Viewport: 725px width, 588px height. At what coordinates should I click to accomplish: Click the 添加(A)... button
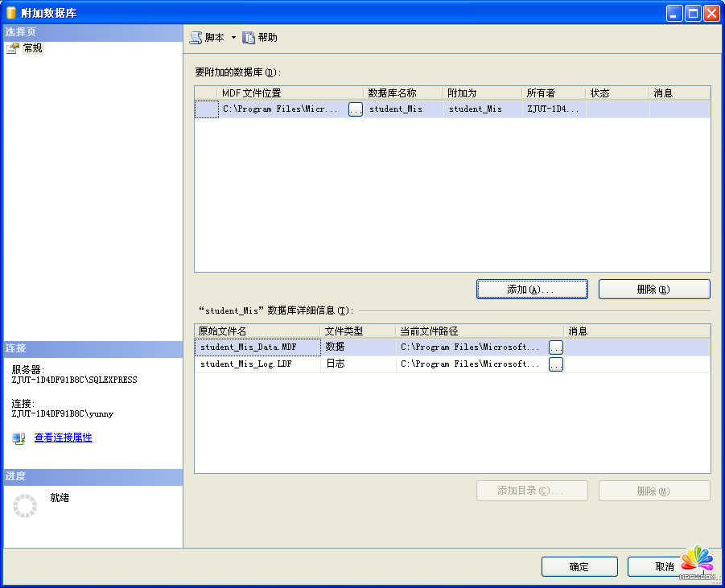point(532,290)
